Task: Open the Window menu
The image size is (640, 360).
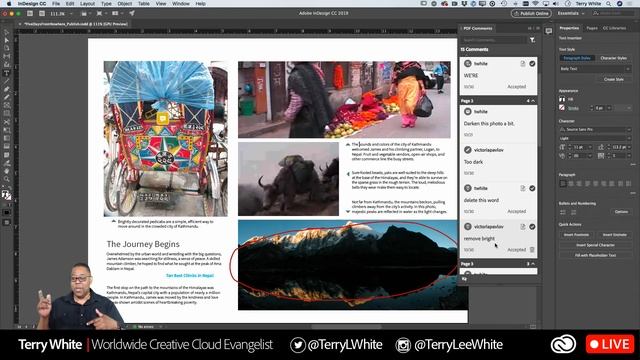Action: click(180, 4)
